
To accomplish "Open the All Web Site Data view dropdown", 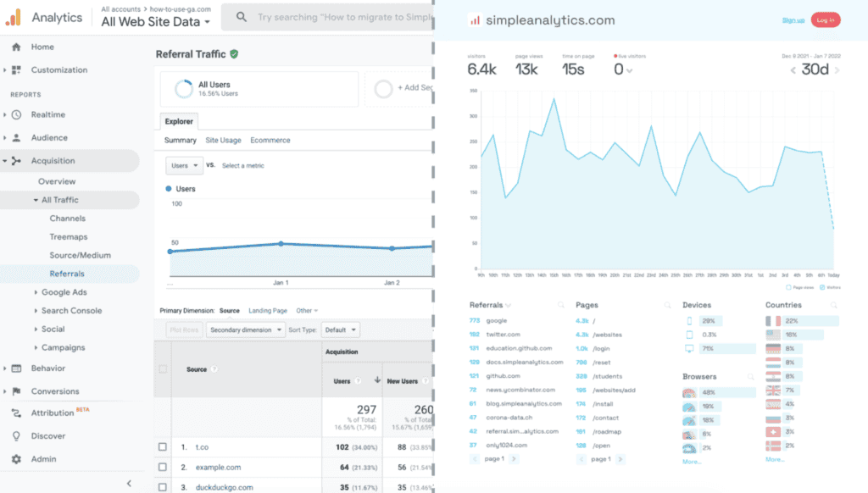I will pos(156,22).
